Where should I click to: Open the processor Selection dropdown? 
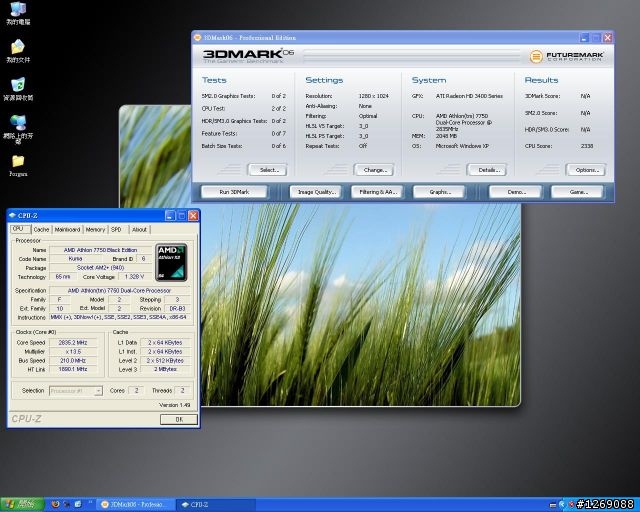[x=76, y=391]
